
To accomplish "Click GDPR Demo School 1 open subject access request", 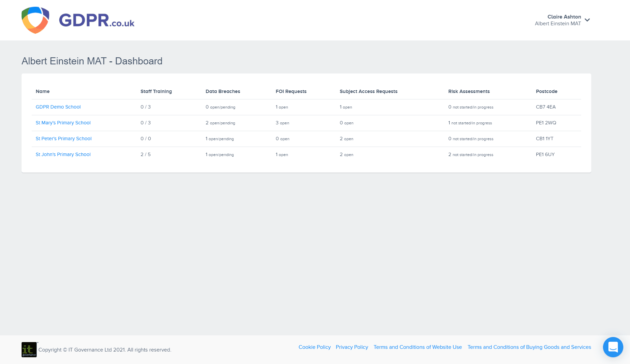I will (x=346, y=107).
